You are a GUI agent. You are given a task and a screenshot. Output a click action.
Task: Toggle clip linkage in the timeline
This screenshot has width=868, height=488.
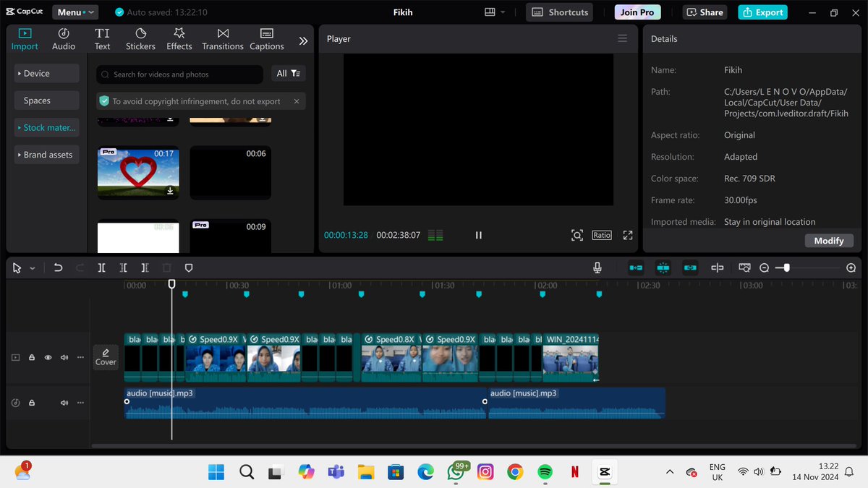tap(690, 267)
